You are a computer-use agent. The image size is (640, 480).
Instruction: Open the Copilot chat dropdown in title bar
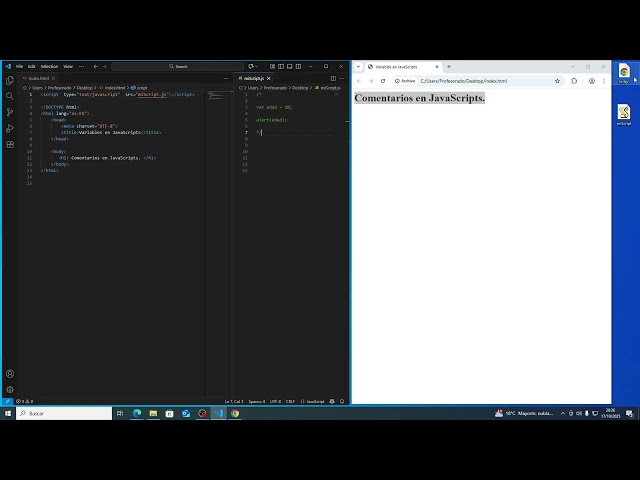[253, 66]
